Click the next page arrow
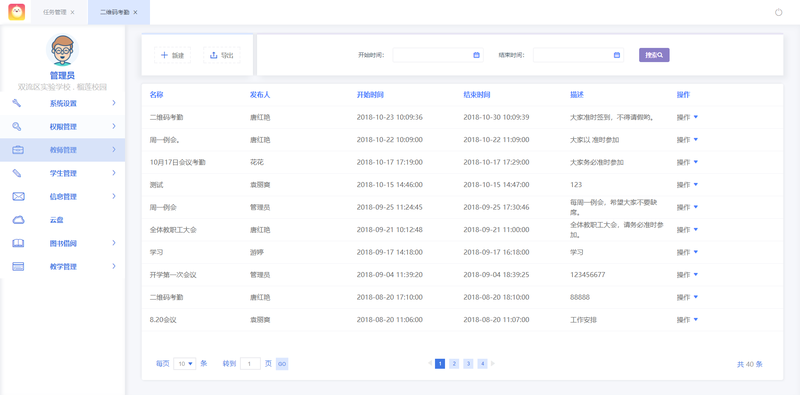The width and height of the screenshot is (800, 395). (493, 364)
